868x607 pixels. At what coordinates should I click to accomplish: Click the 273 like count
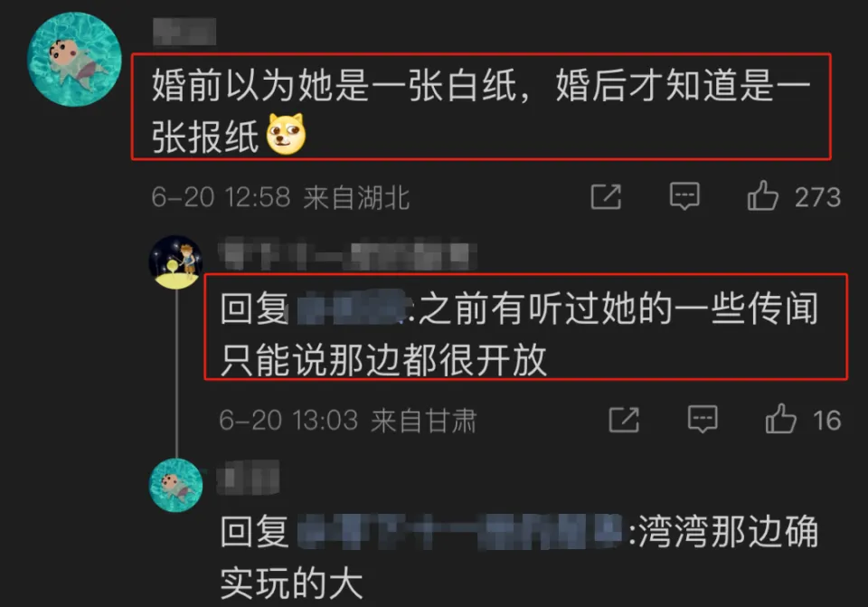817,197
